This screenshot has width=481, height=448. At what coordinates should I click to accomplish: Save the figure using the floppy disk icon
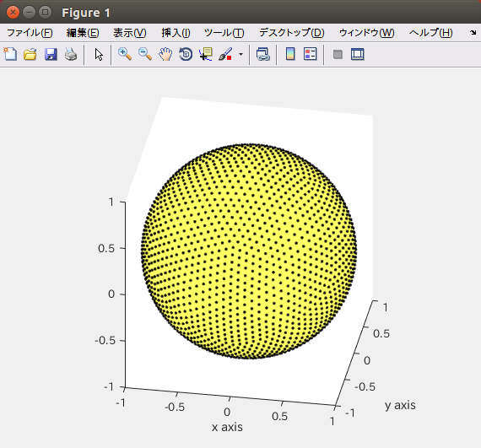[51, 54]
